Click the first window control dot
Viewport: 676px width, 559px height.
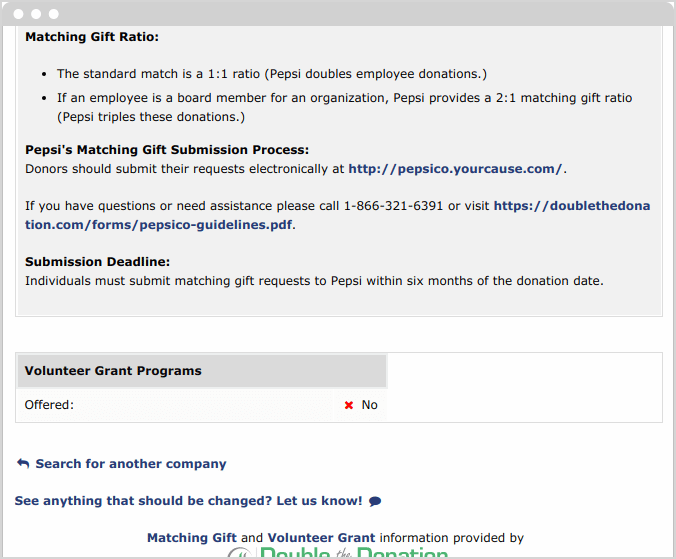point(19,14)
